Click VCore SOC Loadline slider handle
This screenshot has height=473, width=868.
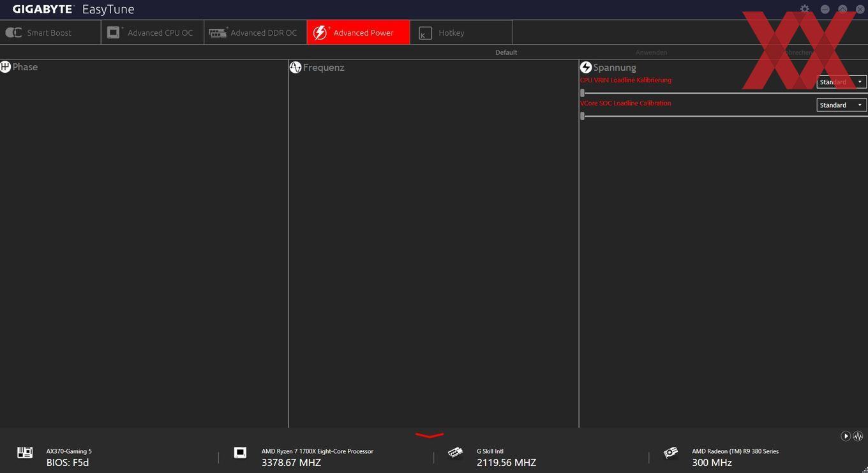pyautogui.click(x=582, y=116)
